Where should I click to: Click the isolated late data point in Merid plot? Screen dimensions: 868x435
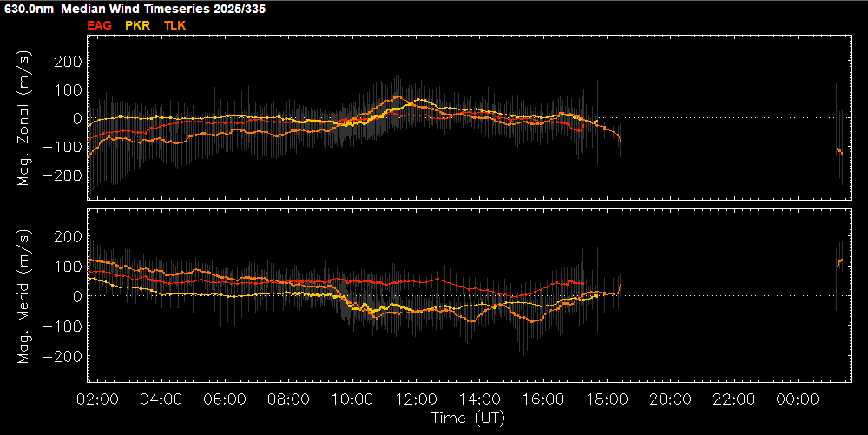[839, 262]
